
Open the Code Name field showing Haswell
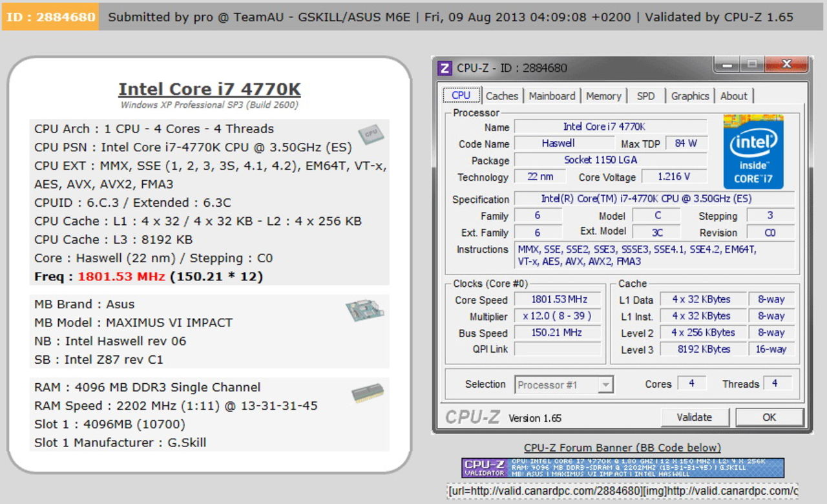(560, 143)
